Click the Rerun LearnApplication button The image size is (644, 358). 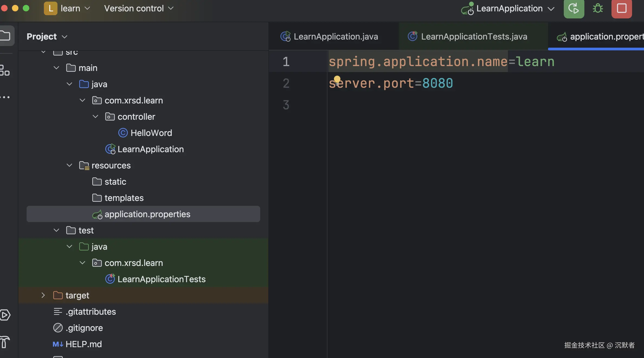tap(574, 9)
